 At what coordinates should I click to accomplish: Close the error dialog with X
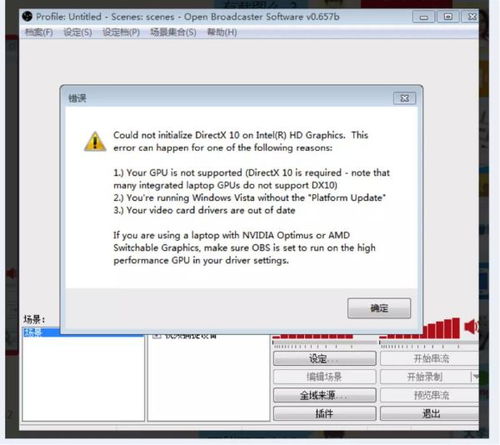click(404, 98)
